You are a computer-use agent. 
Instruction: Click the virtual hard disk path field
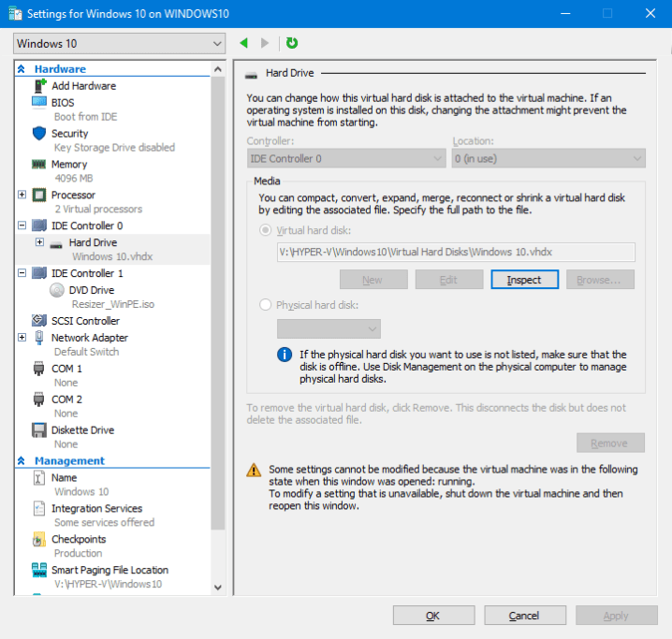click(x=456, y=252)
